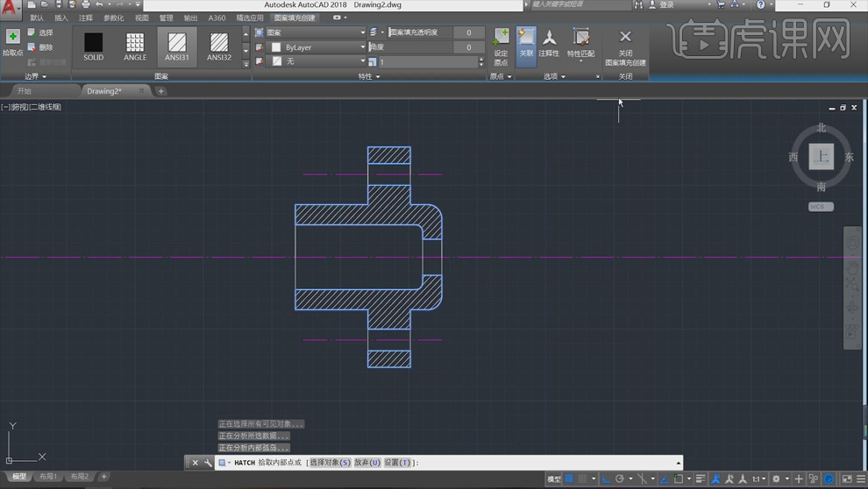Click the Save icon in Quick Access Toolbar
868x489 pixels.
tap(59, 4)
